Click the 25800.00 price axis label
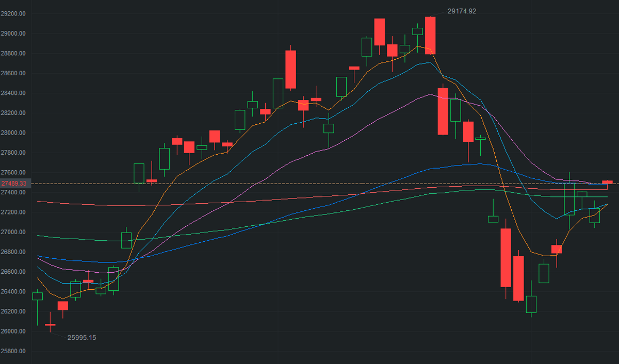 [x=13, y=351]
